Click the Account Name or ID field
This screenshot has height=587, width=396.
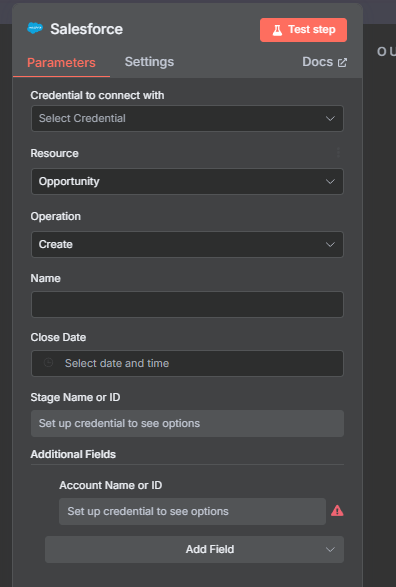[192, 511]
